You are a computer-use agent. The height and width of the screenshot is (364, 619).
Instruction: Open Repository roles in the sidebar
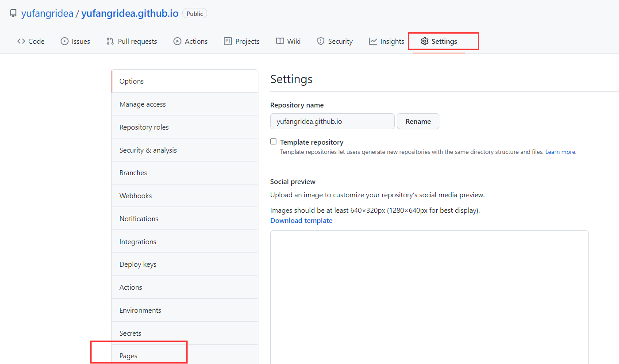pyautogui.click(x=185, y=127)
